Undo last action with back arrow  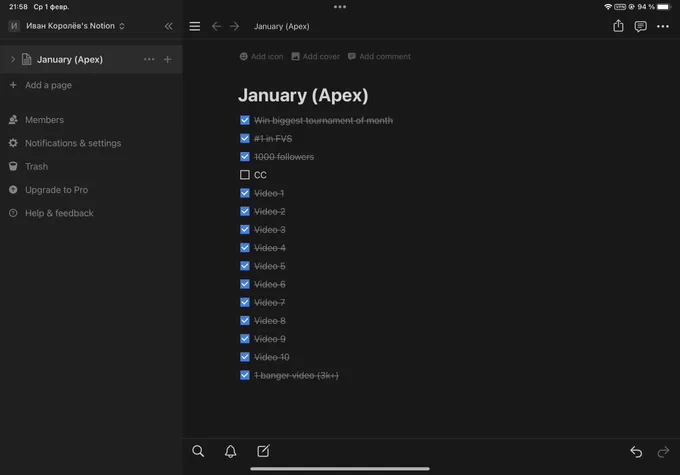point(636,452)
